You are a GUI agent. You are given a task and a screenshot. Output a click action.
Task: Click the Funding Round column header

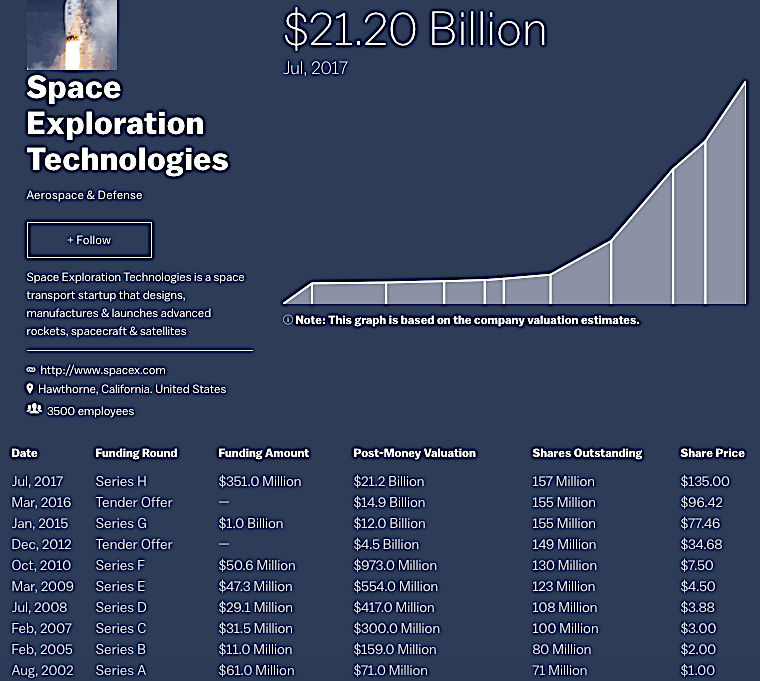(x=136, y=453)
